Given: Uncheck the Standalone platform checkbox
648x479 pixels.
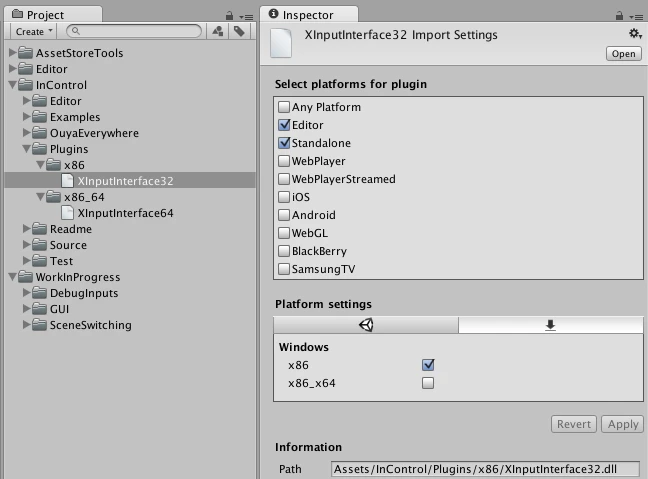Looking at the screenshot, I should 284,143.
